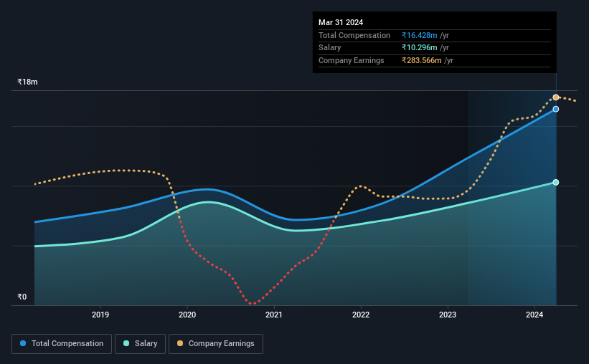Click the 2021 x-axis label
The height and width of the screenshot is (364, 589).
[274, 315]
